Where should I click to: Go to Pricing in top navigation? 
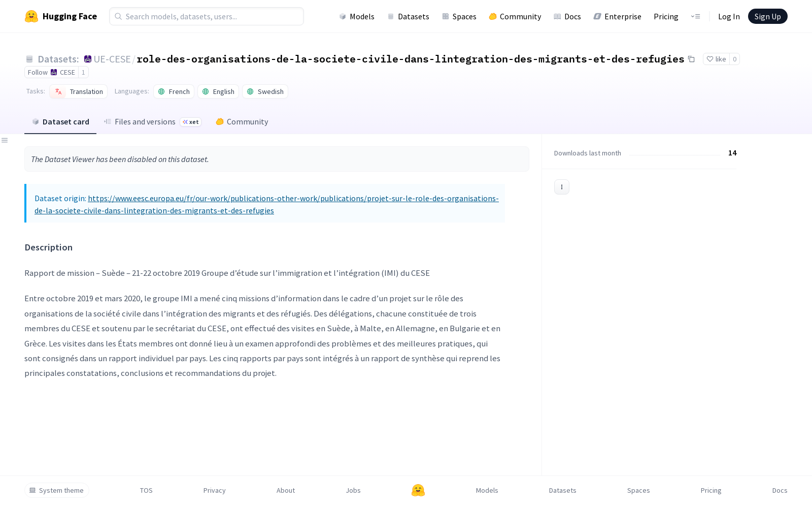[666, 16]
